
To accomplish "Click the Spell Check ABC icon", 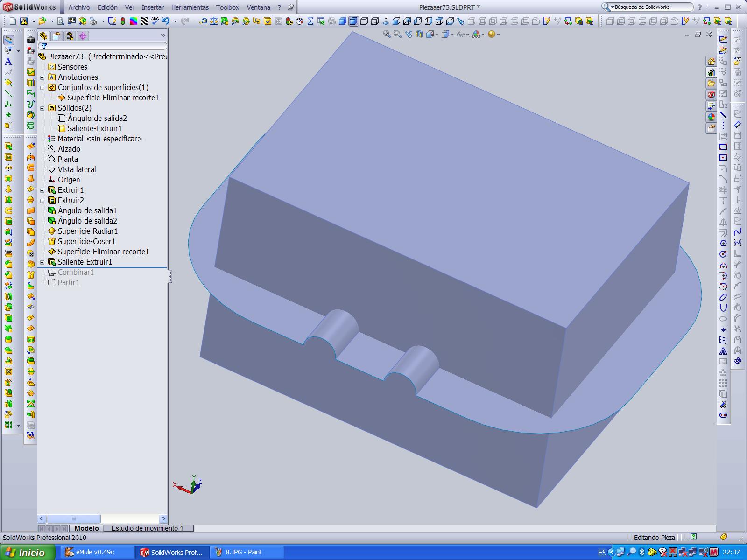I will pos(155,21).
